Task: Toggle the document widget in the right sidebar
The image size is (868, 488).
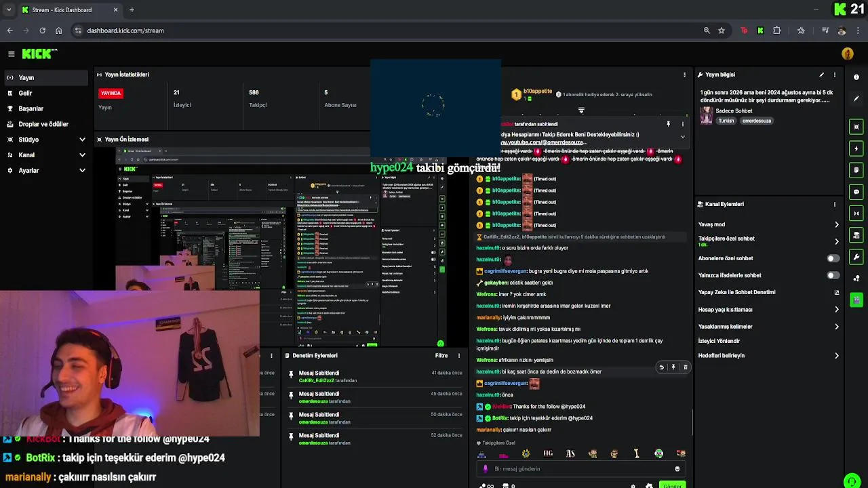Action: (x=856, y=170)
